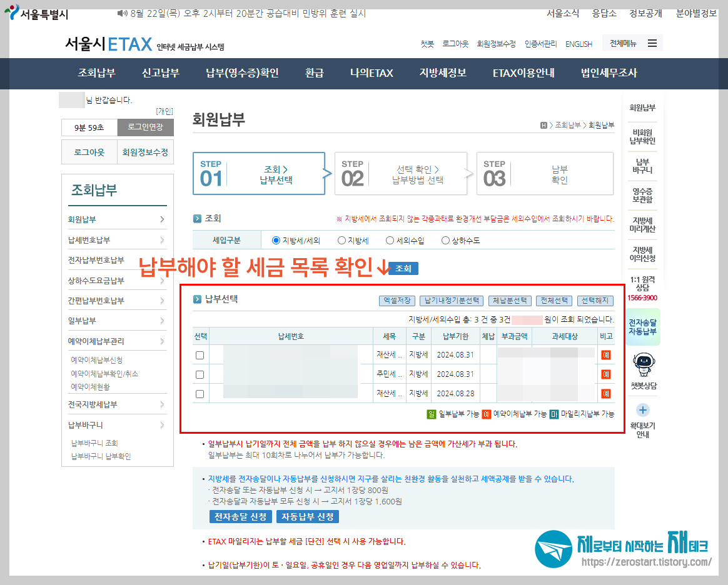The image size is (728, 585).
Task: Open the 조회납부 main menu
Action: [x=96, y=73]
